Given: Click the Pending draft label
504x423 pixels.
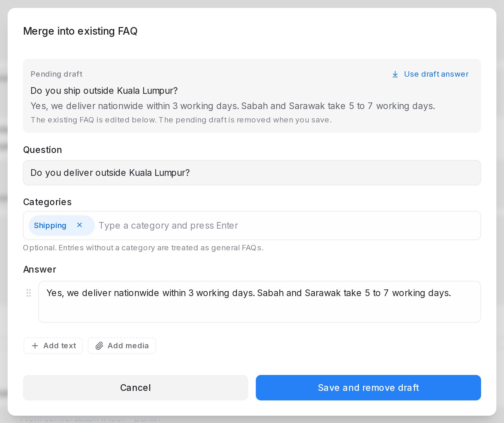Looking at the screenshot, I should tap(56, 74).
